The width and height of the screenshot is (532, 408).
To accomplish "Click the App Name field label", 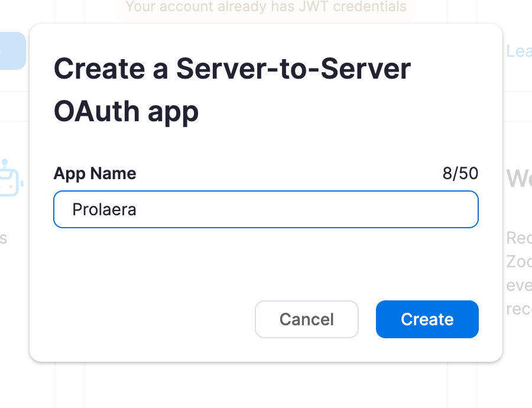I will click(95, 173).
